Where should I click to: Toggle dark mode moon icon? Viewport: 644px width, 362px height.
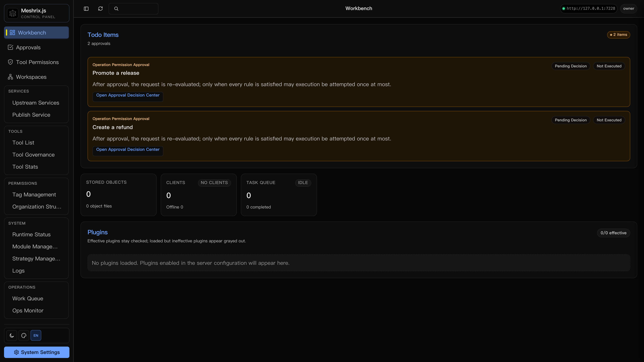click(x=12, y=336)
